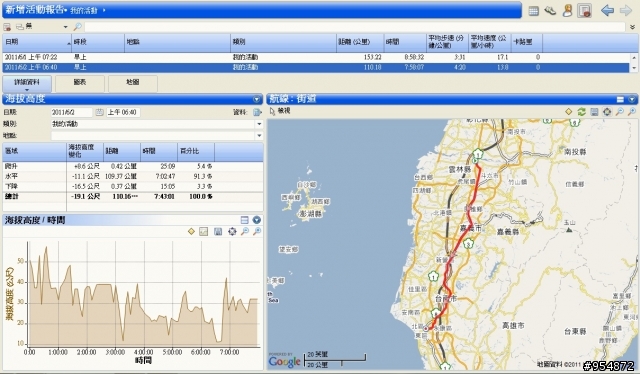The image size is (640, 374).
Task: Open the 海拔高度 / 時間 chart menu arrow
Action: coord(256,220)
